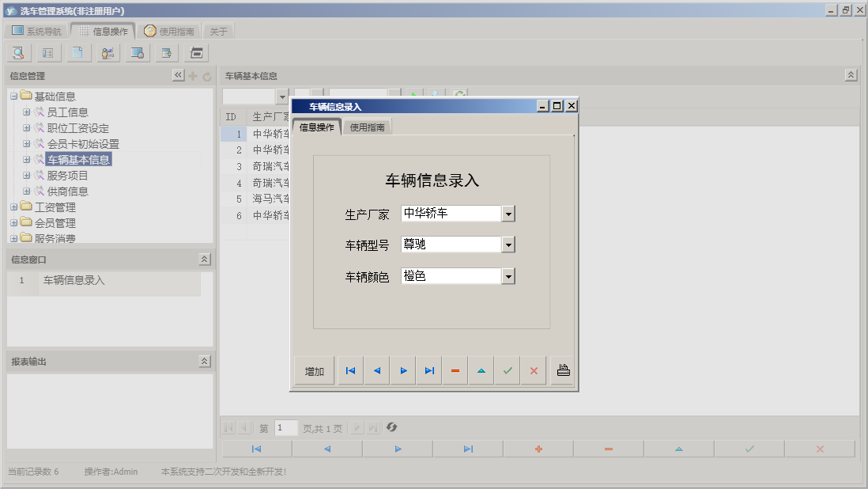Image resolution: width=868 pixels, height=489 pixels.
Task: Go to first record on the bottom navigation bar
Action: (x=256, y=448)
